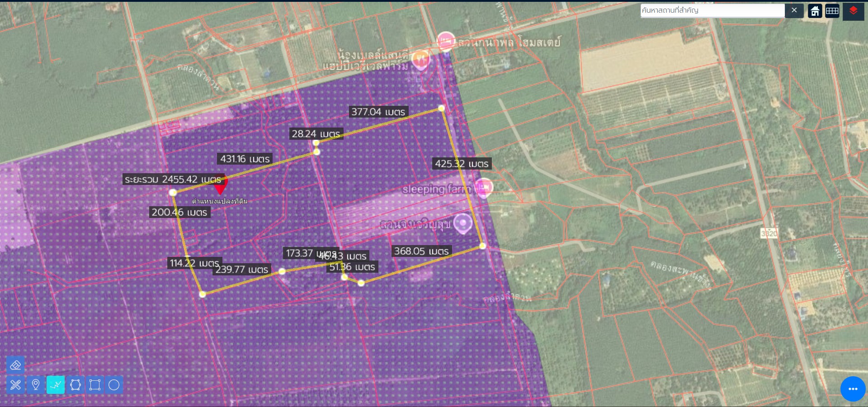Toggle the active polyline distance tool
The image size is (868, 407).
pos(56,385)
